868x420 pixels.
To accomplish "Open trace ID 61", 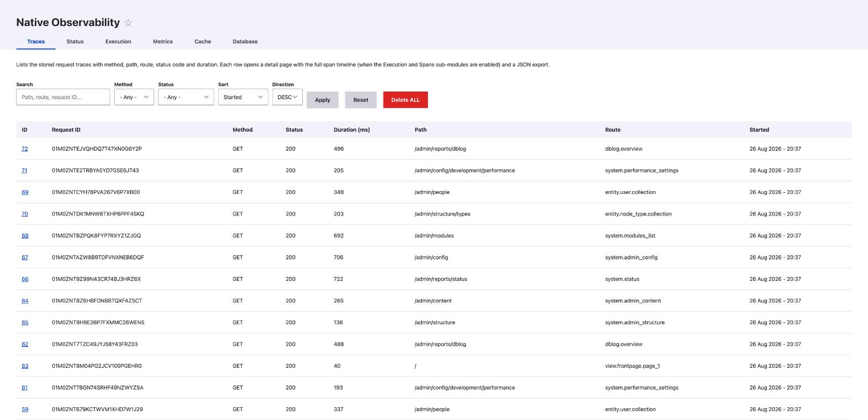I will (24, 388).
